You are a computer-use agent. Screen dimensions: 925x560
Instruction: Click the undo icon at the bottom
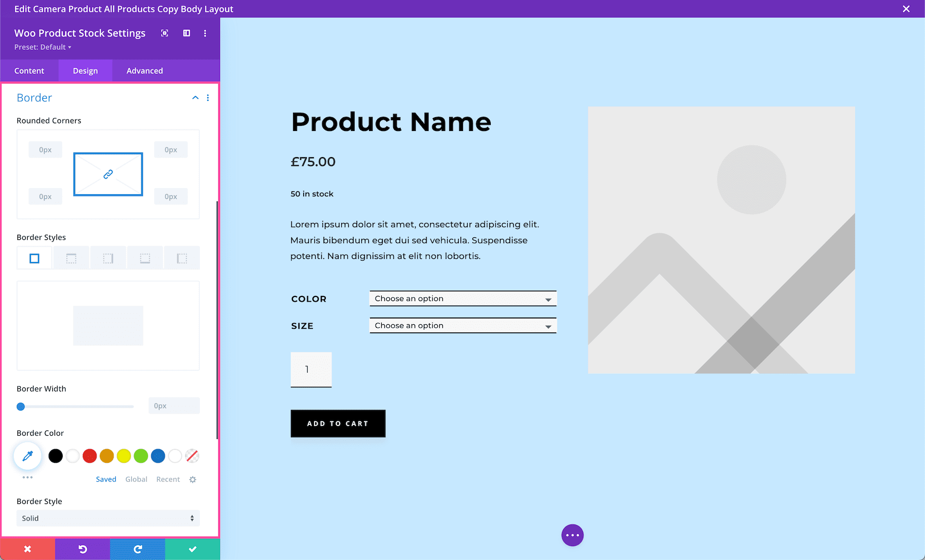[82, 549]
